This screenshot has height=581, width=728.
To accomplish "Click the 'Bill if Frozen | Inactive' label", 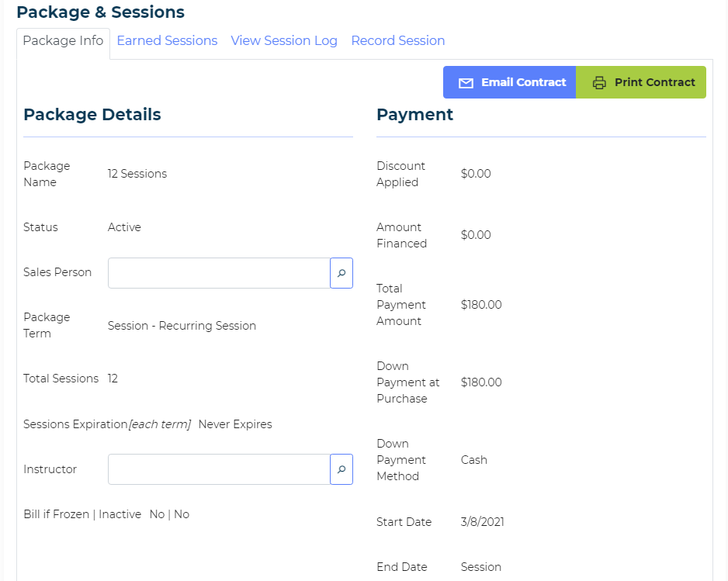I will click(x=82, y=514).
